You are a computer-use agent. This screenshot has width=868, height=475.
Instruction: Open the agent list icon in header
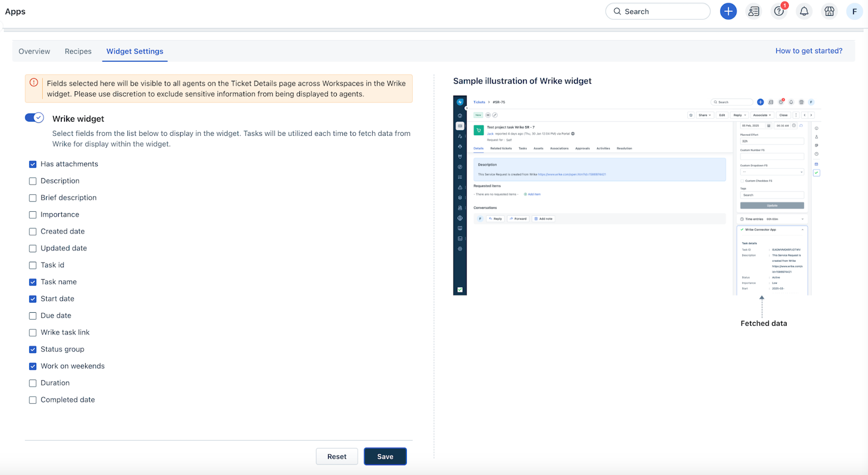(x=754, y=11)
